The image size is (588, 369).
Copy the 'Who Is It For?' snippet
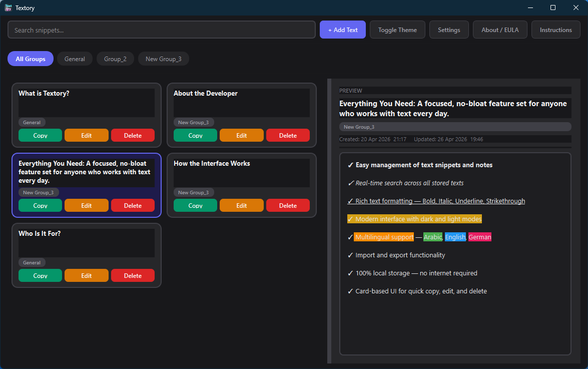[x=40, y=275]
